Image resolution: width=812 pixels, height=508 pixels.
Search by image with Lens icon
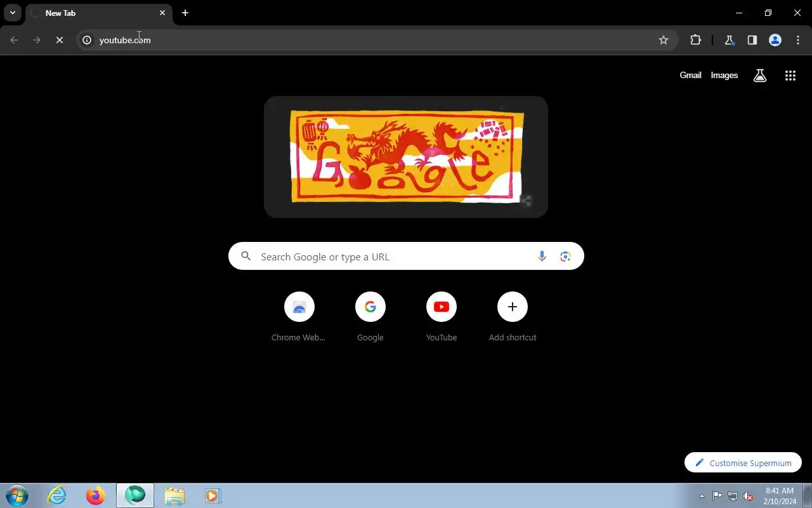[565, 256]
